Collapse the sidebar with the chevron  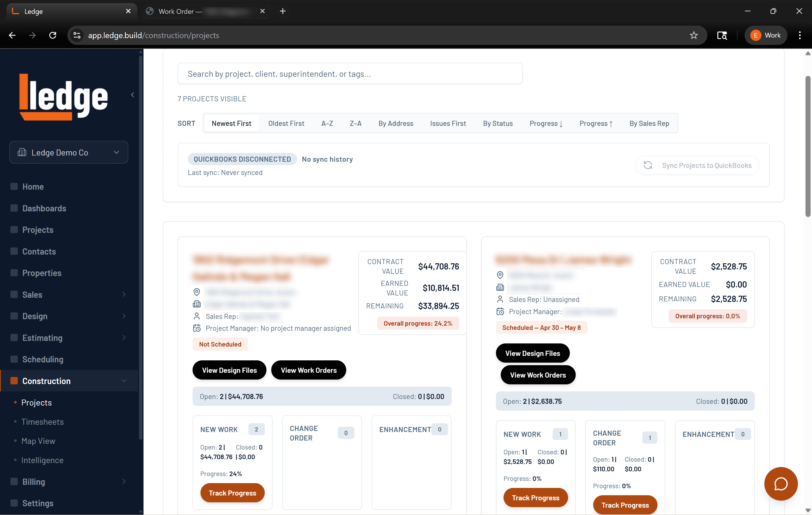click(133, 95)
